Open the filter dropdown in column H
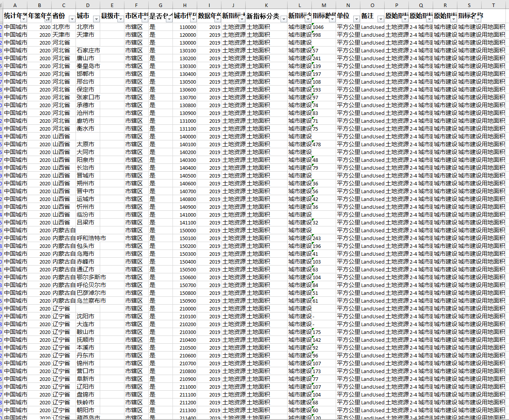 coord(194,19)
